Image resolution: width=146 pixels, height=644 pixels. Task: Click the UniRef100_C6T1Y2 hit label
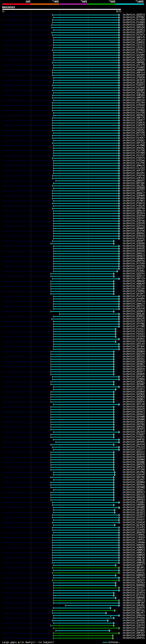[134, 45]
